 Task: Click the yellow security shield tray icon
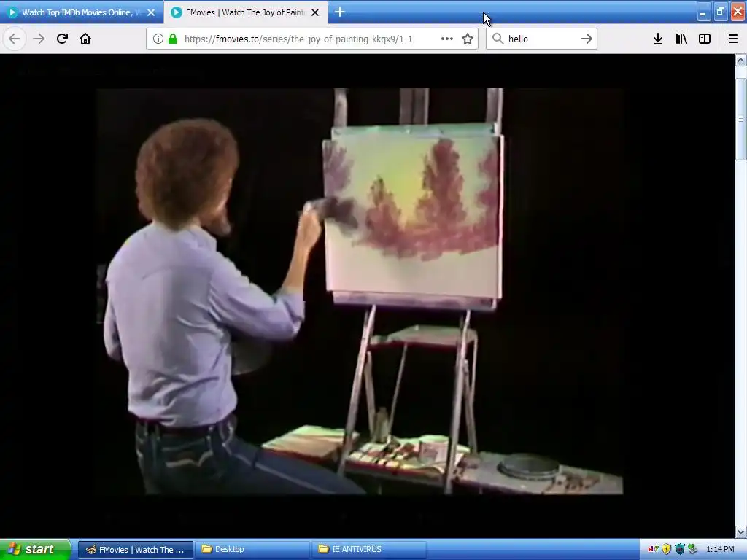667,549
